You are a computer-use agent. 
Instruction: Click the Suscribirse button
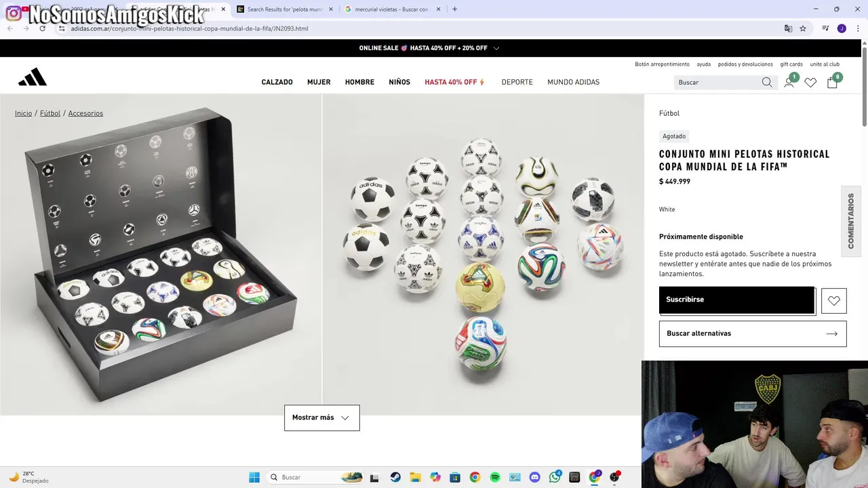737,300
